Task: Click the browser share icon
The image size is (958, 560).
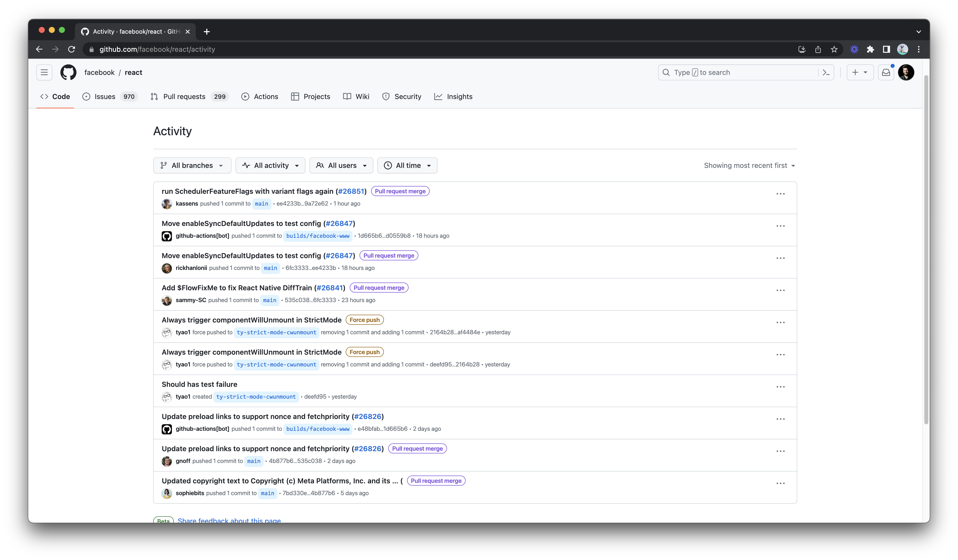Action: click(x=818, y=49)
